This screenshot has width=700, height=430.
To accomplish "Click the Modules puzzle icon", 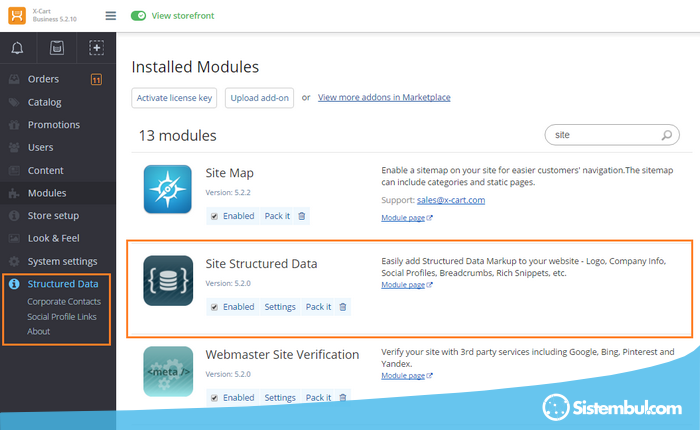I will pyautogui.click(x=14, y=193).
